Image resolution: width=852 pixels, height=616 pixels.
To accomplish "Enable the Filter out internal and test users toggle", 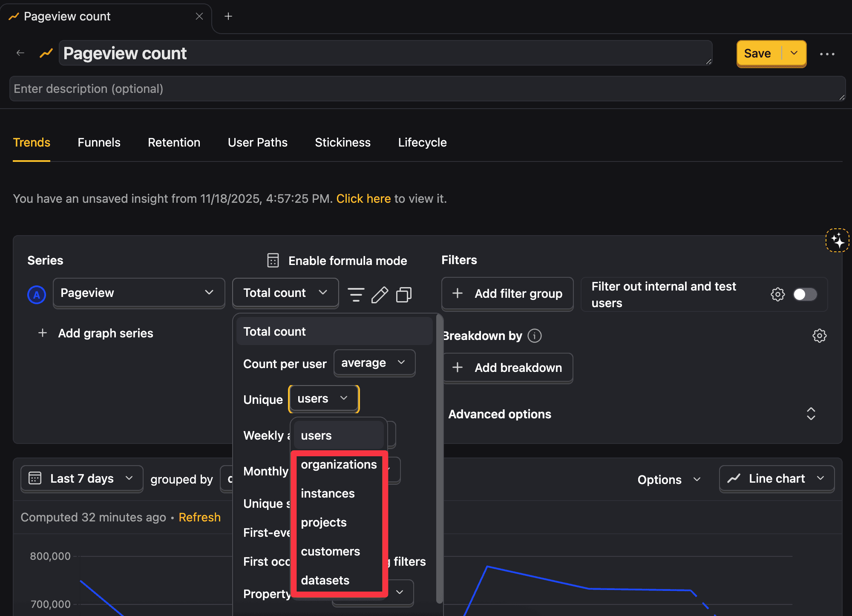I will click(805, 294).
